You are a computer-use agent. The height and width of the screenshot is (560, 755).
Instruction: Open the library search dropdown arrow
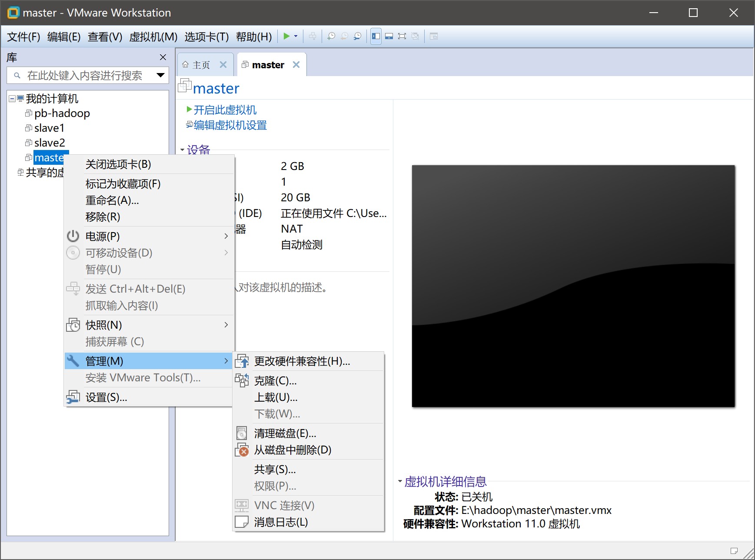pos(160,76)
